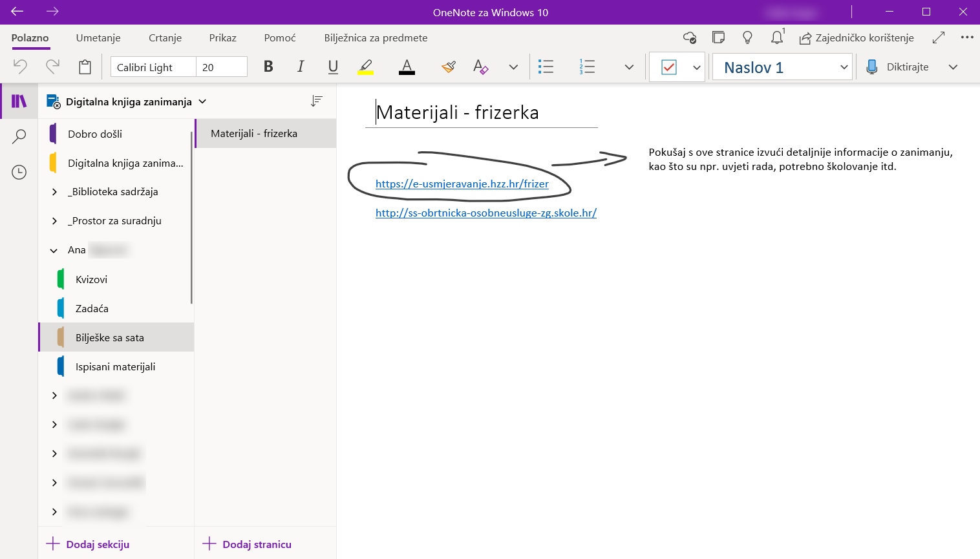This screenshot has height=559, width=980.
Task: Open the more options ellipsis menu
Action: pyautogui.click(x=967, y=37)
